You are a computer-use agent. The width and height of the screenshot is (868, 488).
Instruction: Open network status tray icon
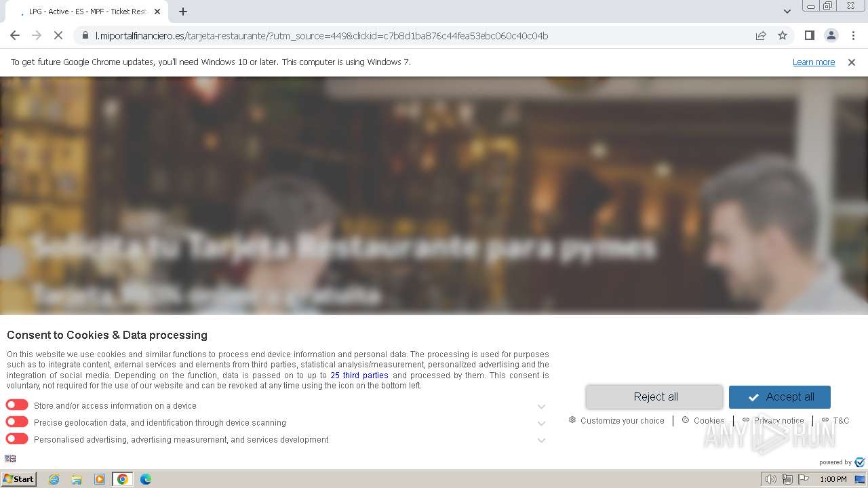click(x=787, y=479)
